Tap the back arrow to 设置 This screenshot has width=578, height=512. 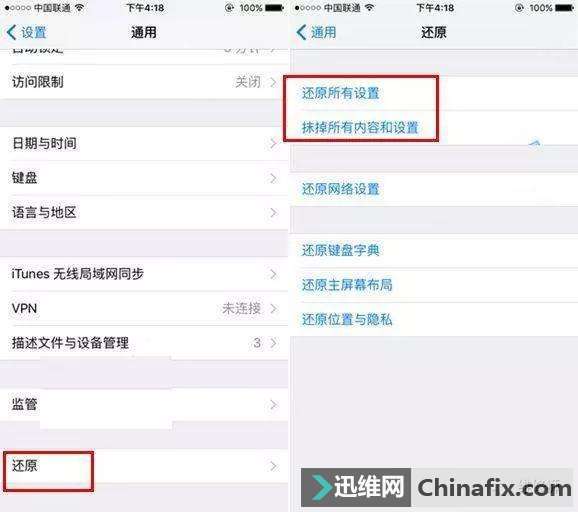[x=27, y=32]
